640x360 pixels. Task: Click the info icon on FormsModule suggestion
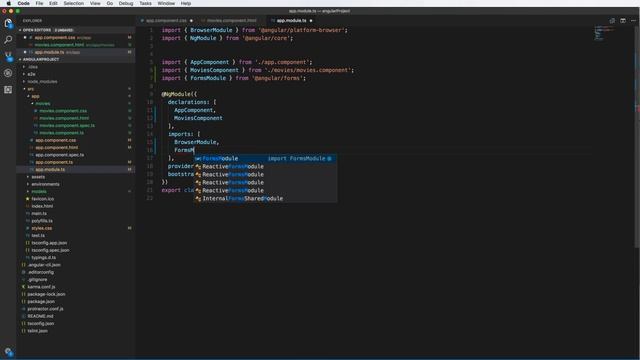pos(329,158)
